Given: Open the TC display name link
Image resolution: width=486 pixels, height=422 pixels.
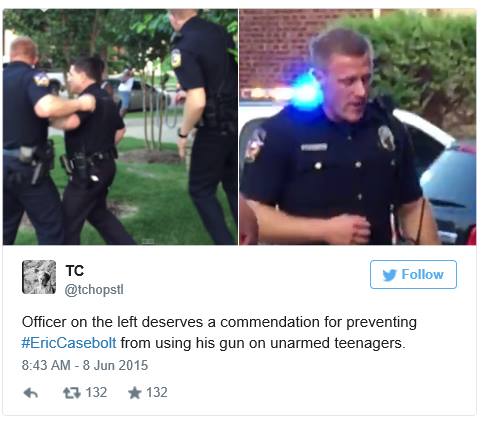Looking at the screenshot, I should [x=75, y=271].
